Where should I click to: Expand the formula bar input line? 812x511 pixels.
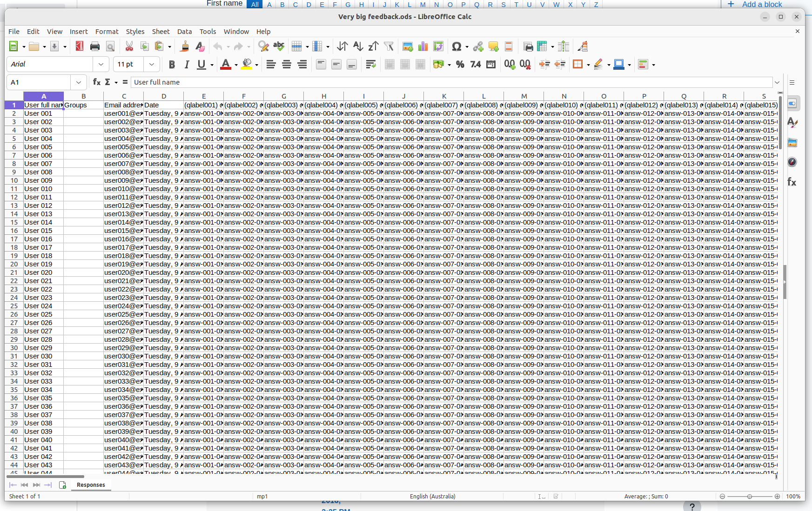[777, 82]
